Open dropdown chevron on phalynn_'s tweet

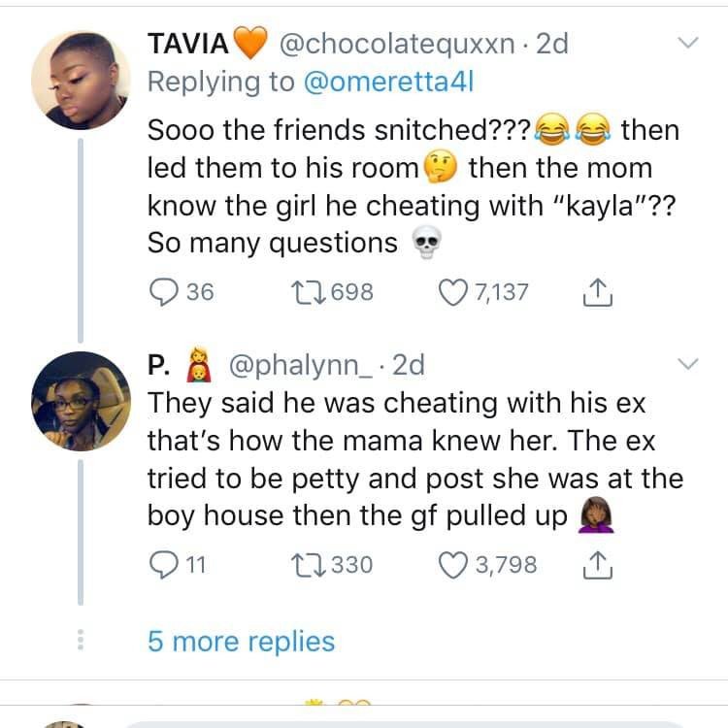[x=687, y=364]
